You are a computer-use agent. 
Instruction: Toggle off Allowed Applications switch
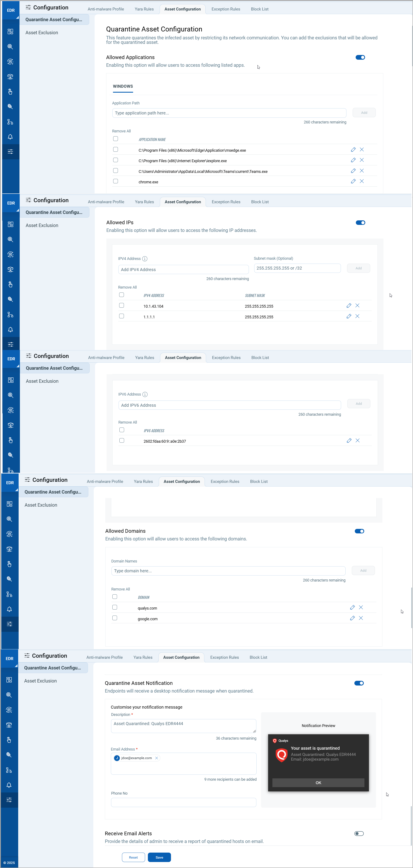pos(360,58)
